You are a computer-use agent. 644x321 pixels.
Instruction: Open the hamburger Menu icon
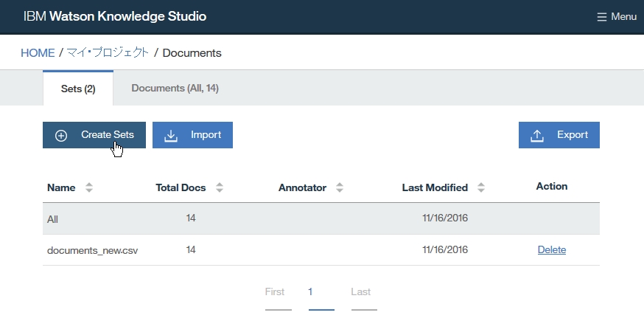click(x=602, y=17)
